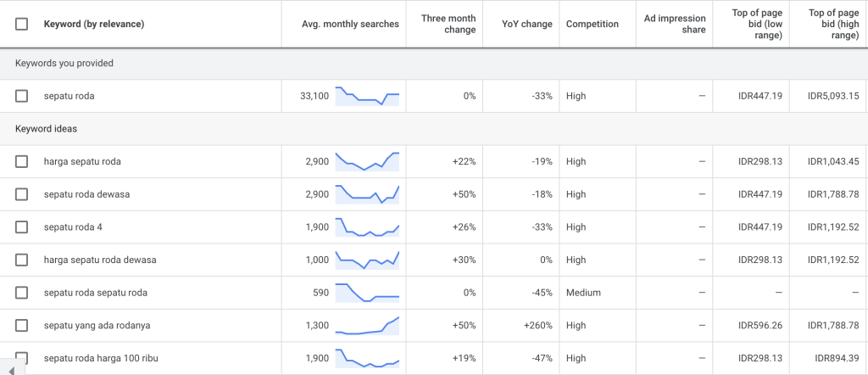This screenshot has width=868, height=375.
Task: Click keyword 'sepatu roda harga 100 ribu'
Action: coord(102,358)
